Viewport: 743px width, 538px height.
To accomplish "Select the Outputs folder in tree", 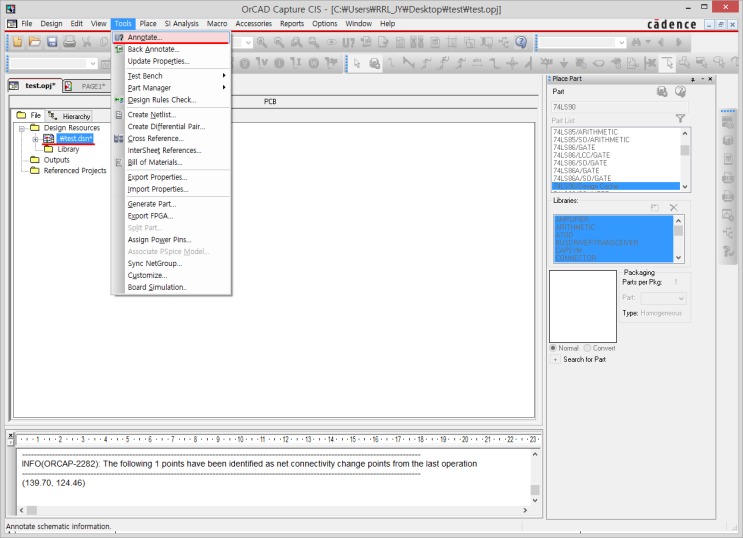I will 56,160.
